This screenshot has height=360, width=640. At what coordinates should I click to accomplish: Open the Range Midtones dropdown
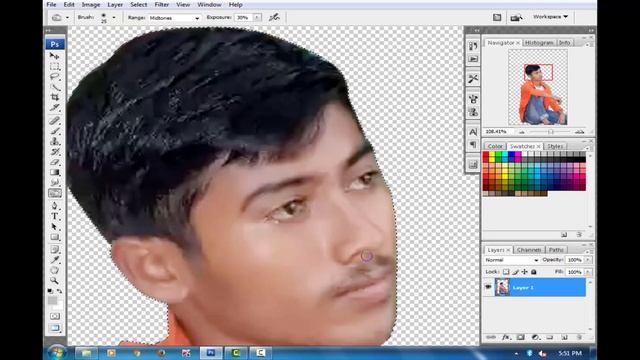[x=174, y=18]
